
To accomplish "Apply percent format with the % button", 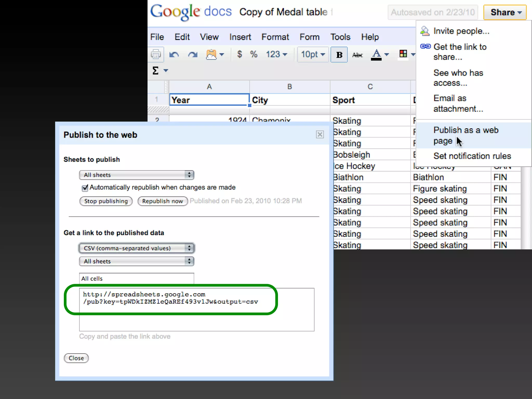I will tap(254, 54).
